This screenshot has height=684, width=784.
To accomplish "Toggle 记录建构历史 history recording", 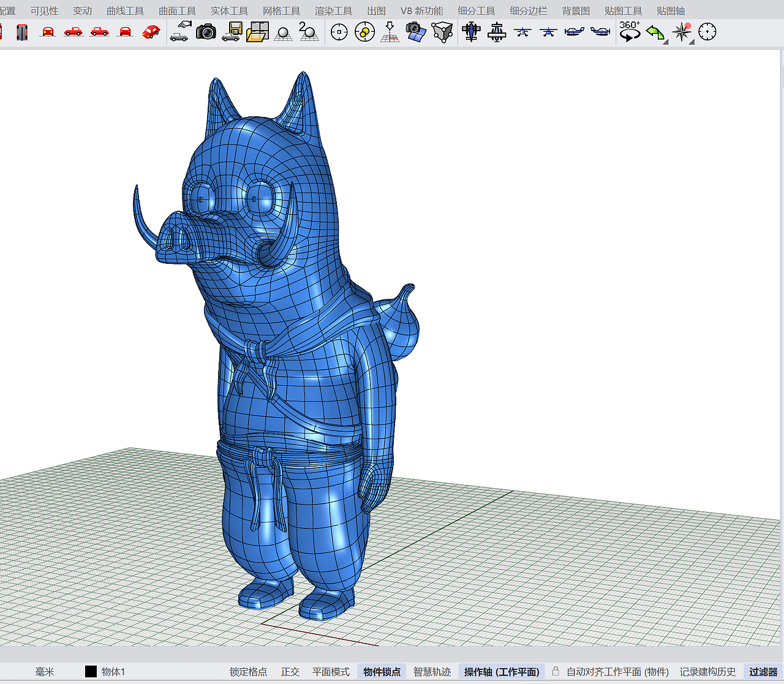I will coord(707,672).
